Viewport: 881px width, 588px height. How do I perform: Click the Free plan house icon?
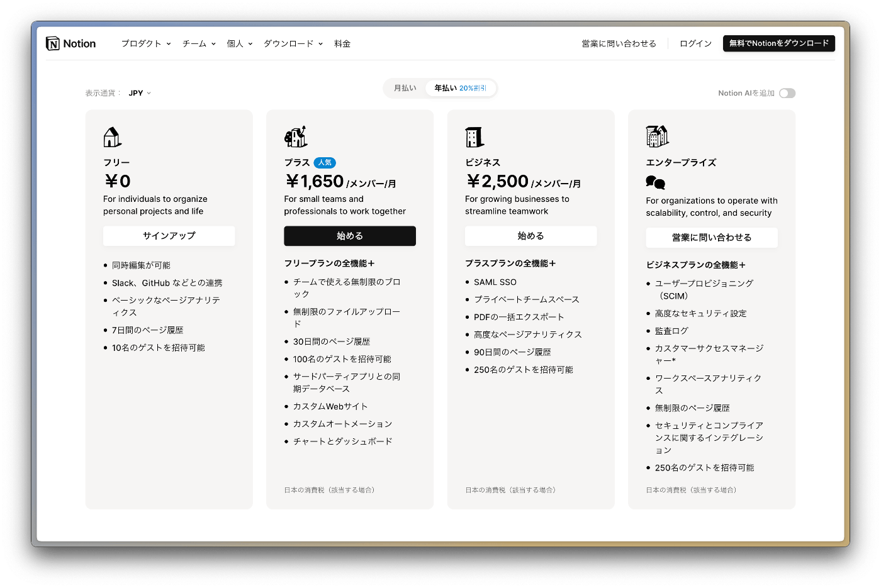tap(112, 136)
